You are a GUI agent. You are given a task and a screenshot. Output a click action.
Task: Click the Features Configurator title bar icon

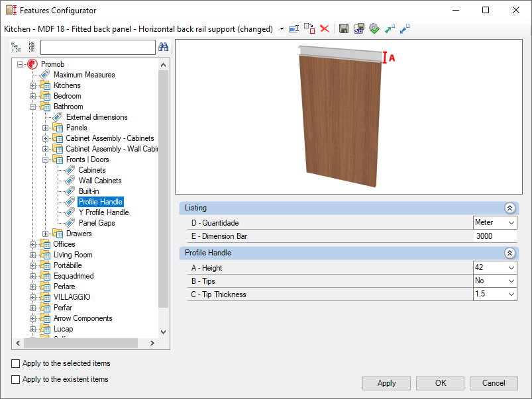click(11, 10)
